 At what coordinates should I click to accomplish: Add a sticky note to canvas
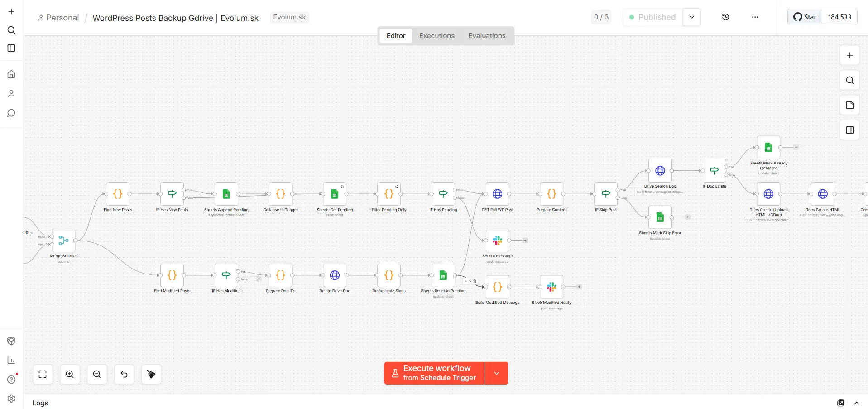849,105
